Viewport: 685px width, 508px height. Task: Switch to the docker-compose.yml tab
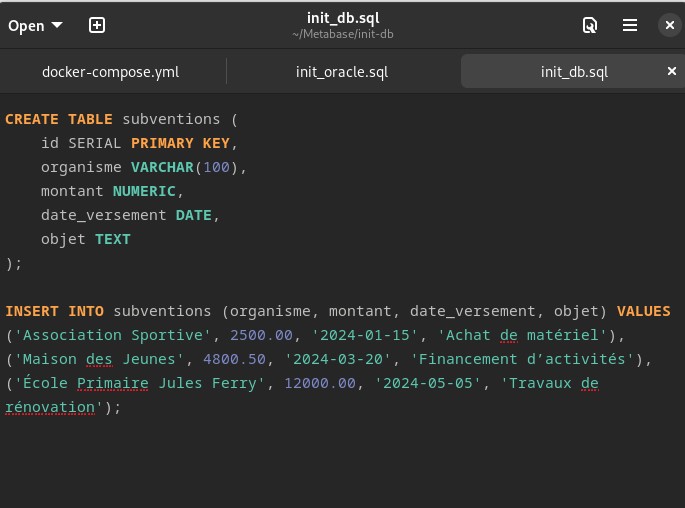click(110, 72)
